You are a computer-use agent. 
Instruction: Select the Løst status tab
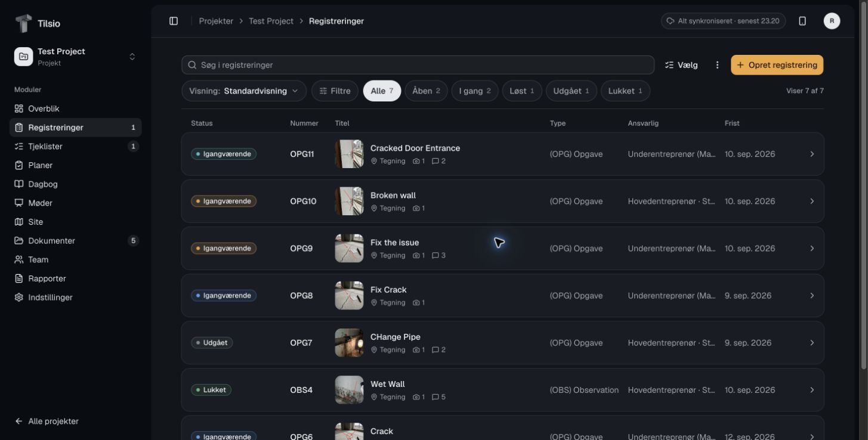(x=522, y=91)
